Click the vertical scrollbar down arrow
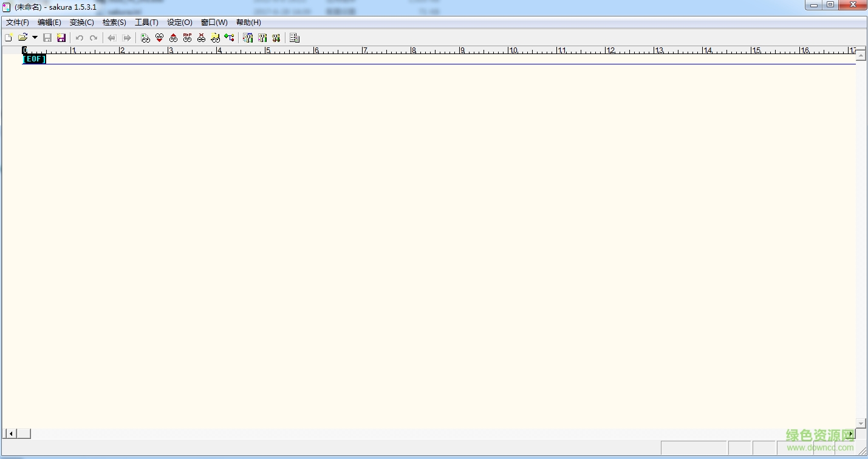 click(861, 423)
